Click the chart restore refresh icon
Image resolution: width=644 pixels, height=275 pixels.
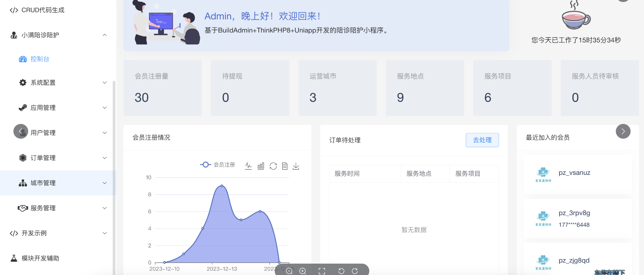(x=273, y=166)
